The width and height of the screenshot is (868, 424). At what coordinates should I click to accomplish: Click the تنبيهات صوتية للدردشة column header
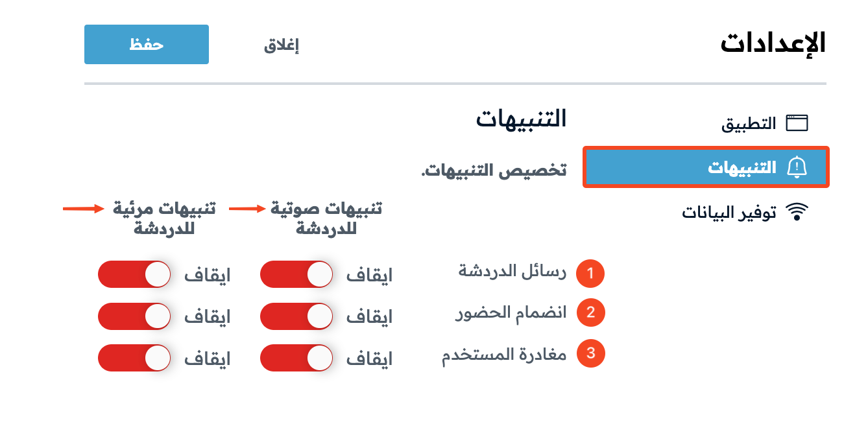point(326,218)
